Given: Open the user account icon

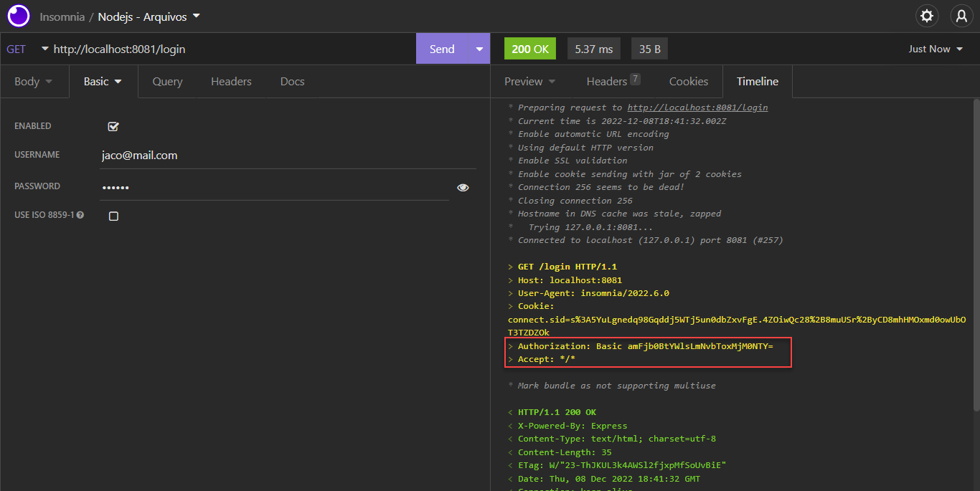Looking at the screenshot, I should tap(961, 16).
